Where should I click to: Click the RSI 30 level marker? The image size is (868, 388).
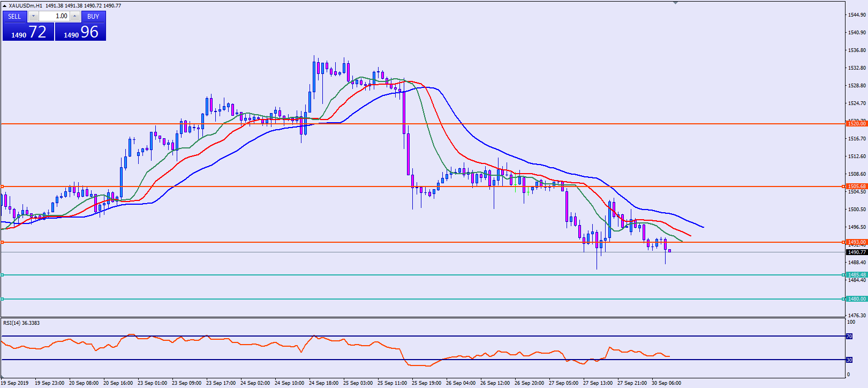[x=849, y=360]
